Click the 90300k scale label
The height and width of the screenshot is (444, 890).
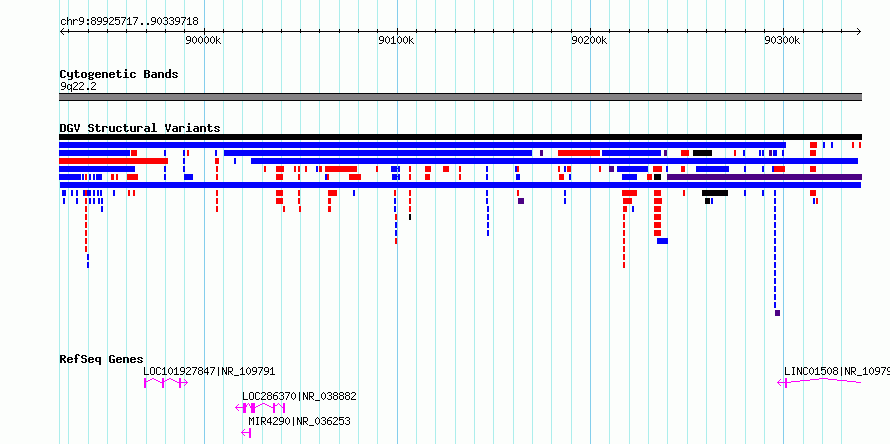[782, 40]
